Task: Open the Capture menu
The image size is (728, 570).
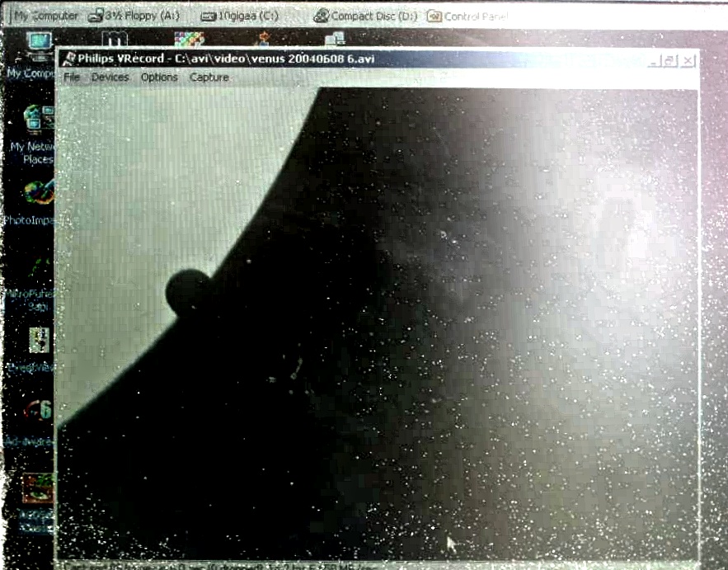Action: [209, 78]
